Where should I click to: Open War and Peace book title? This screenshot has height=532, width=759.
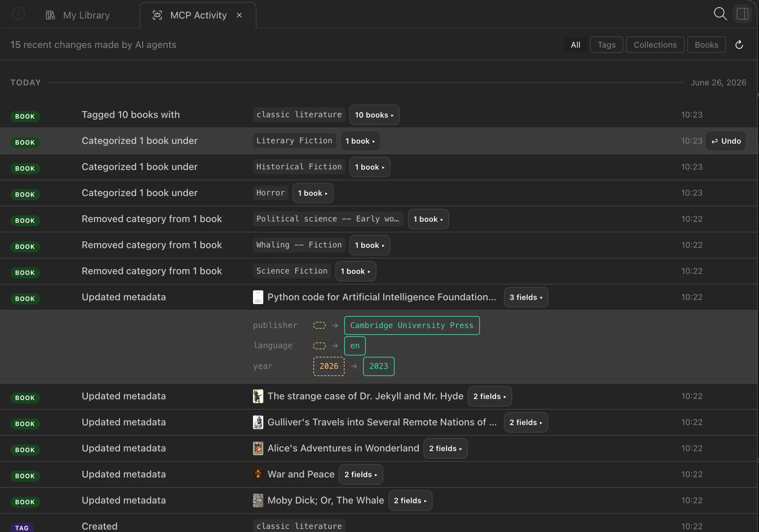tap(301, 474)
